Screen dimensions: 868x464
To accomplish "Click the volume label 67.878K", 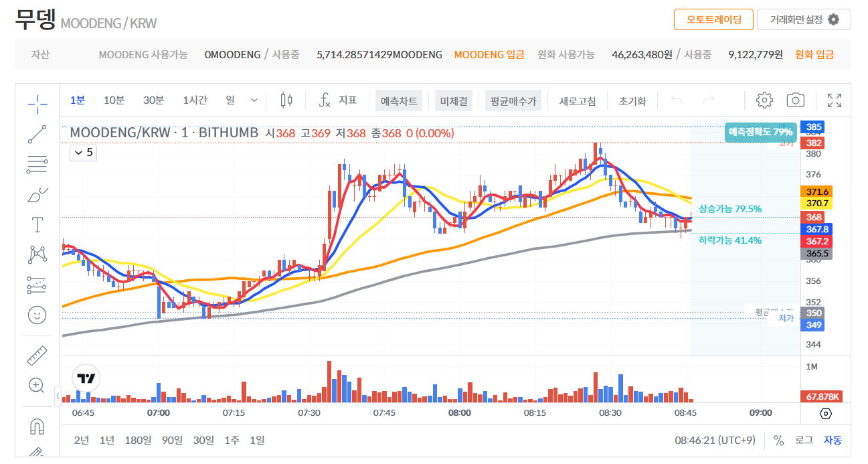I will click(822, 396).
